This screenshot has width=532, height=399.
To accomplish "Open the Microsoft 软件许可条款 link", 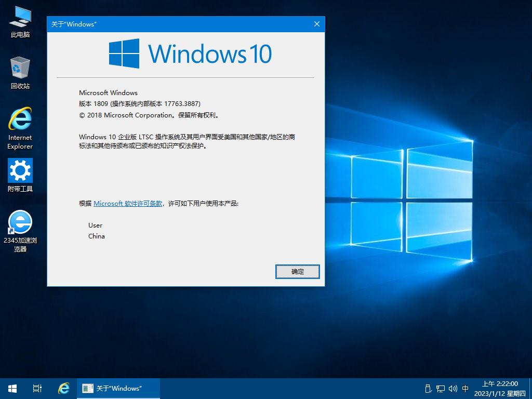I will coord(128,204).
